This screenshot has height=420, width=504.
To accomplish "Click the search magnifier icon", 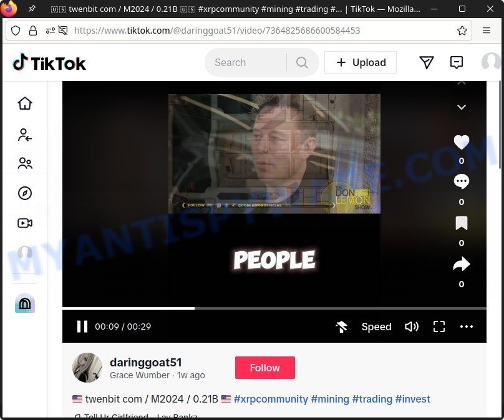I will pos(302,62).
